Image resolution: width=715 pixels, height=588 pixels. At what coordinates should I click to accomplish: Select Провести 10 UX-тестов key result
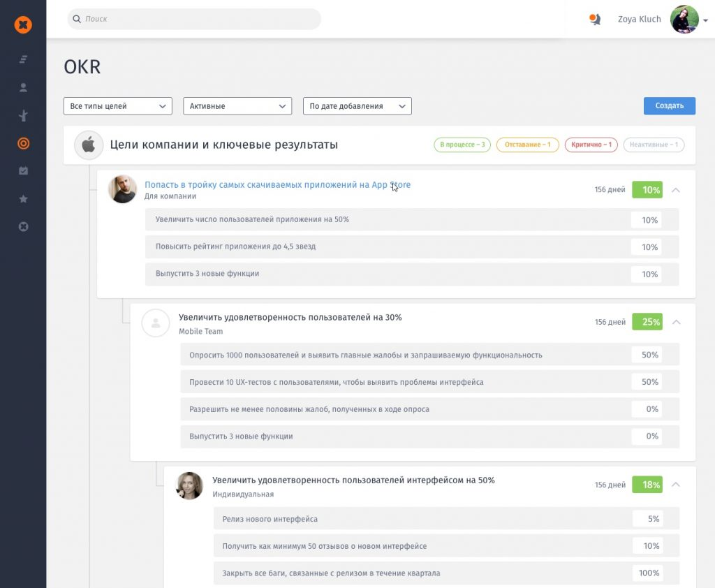(x=429, y=382)
